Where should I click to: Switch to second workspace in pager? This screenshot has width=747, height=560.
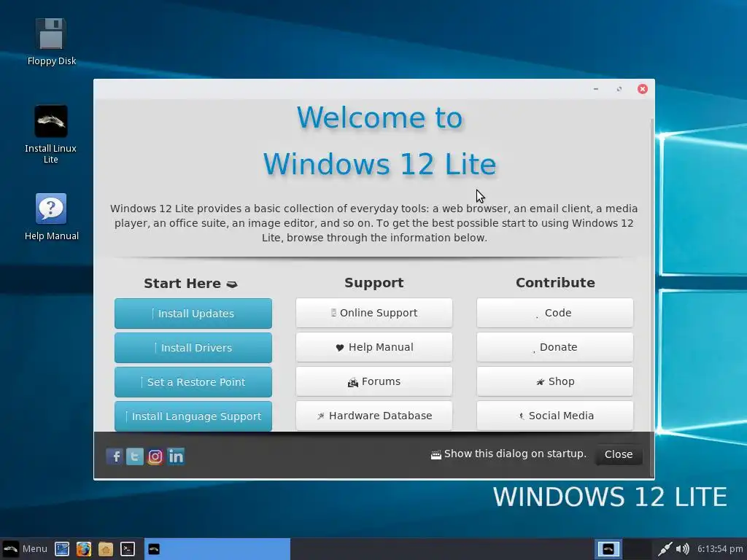click(637, 549)
